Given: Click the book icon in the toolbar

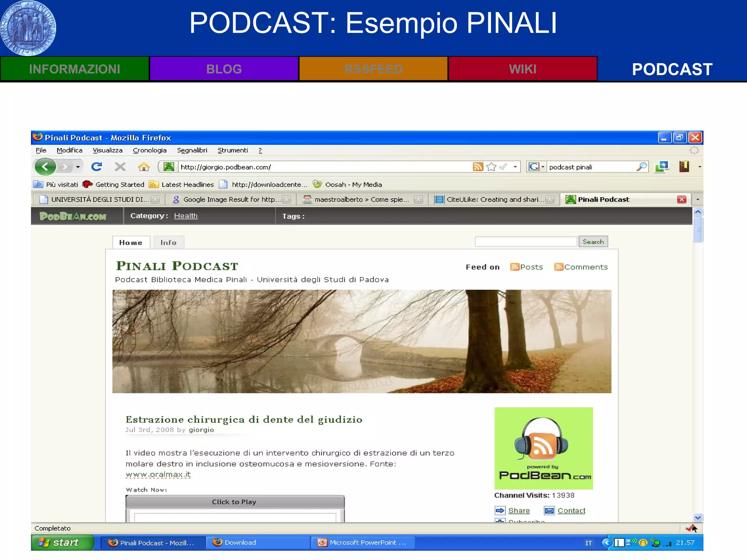Looking at the screenshot, I should pos(684,167).
